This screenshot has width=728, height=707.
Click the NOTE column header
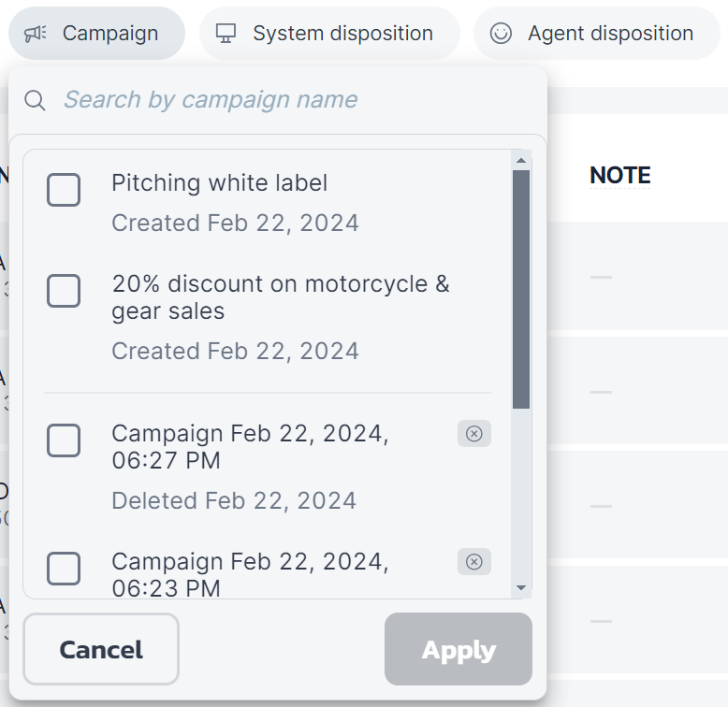point(619,175)
